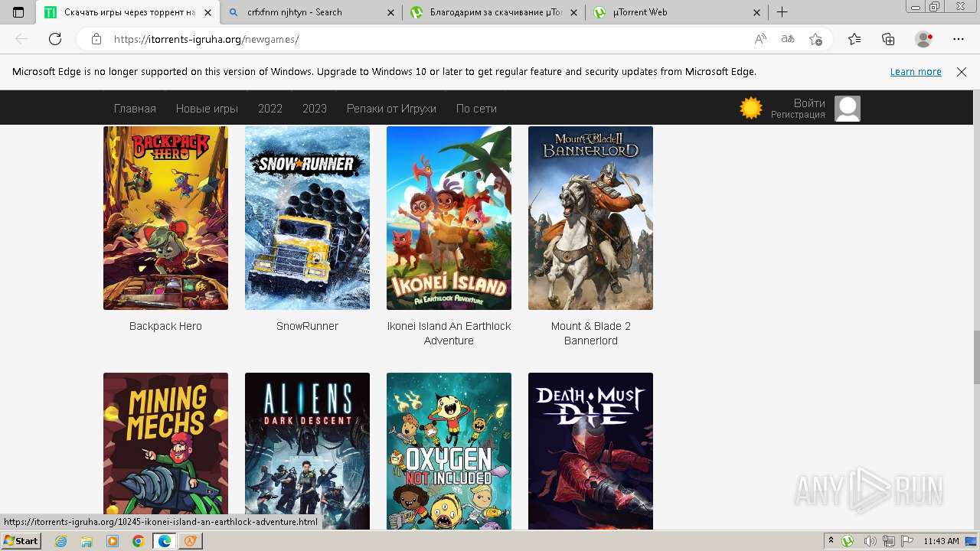Click Mount & Blade 2 Bannerlord title
Viewport: 980px width, 551px height.
(590, 334)
